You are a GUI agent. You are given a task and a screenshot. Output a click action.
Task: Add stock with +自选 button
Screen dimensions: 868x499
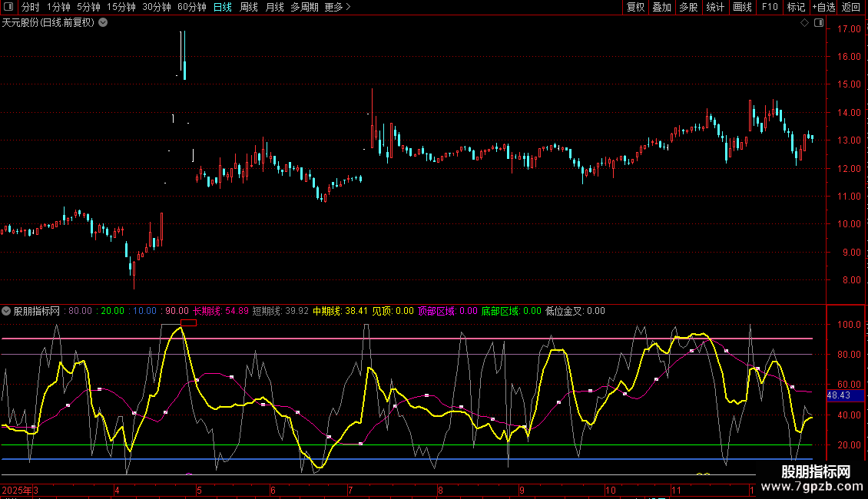[x=823, y=7]
